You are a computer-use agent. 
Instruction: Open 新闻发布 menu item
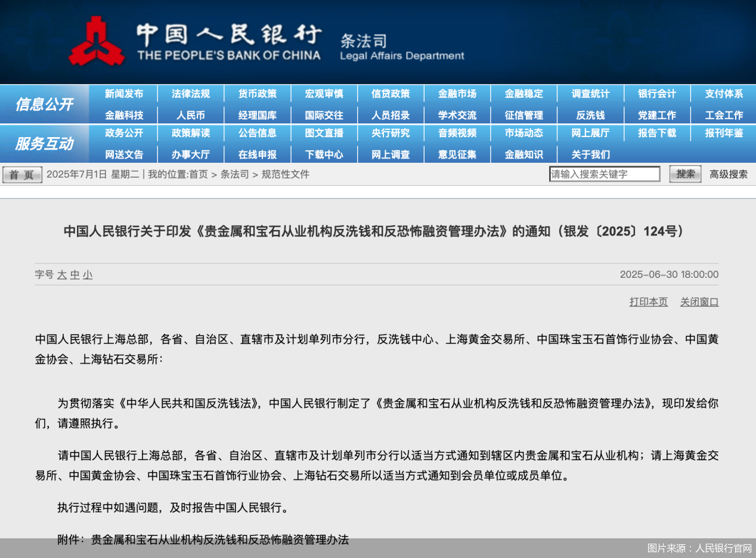pyautogui.click(x=124, y=94)
